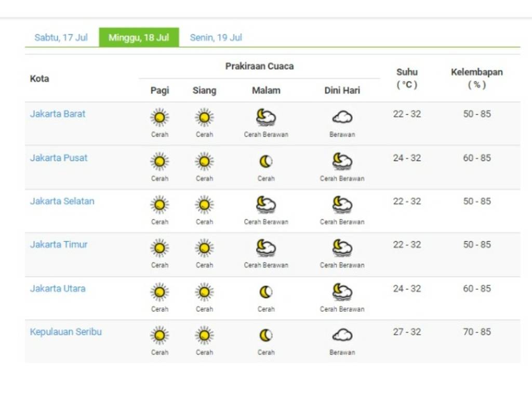Select the Minggu, 18 Jul tab
The image size is (532, 399).
point(139,37)
